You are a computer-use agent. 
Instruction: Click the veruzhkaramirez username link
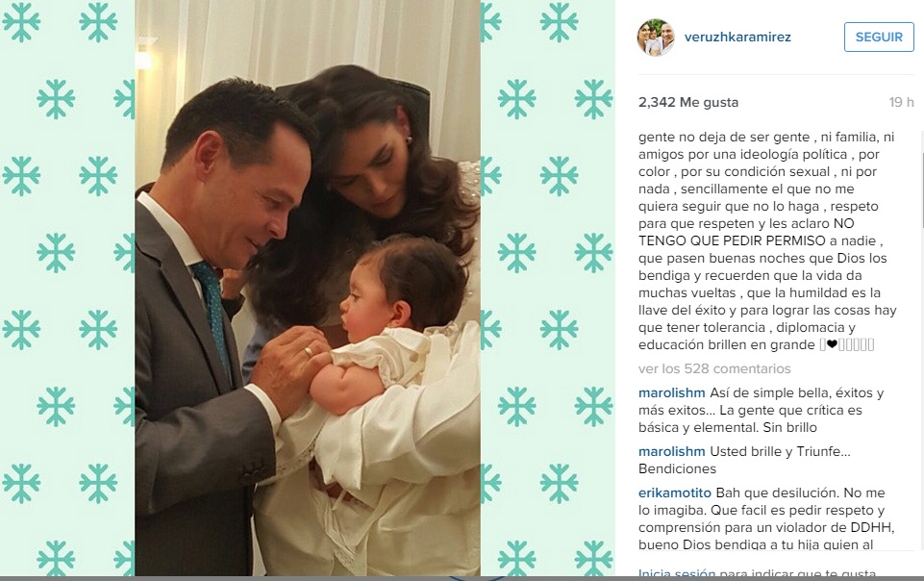737,38
